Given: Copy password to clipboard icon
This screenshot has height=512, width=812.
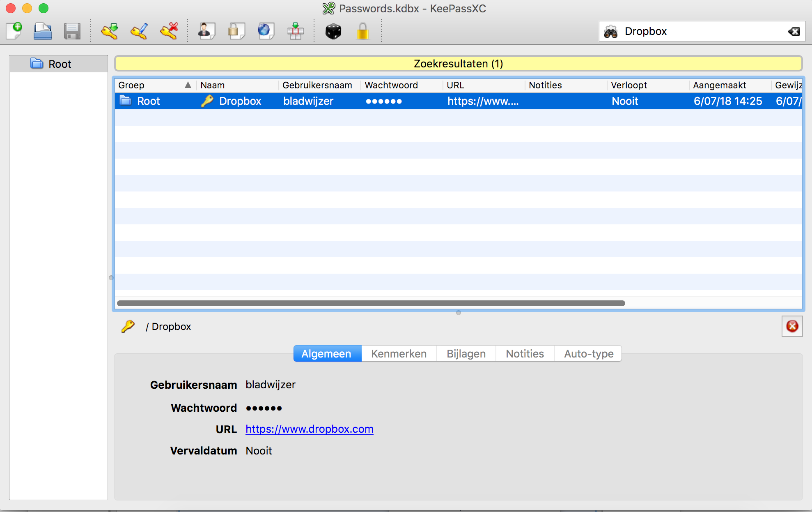Looking at the screenshot, I should (236, 31).
